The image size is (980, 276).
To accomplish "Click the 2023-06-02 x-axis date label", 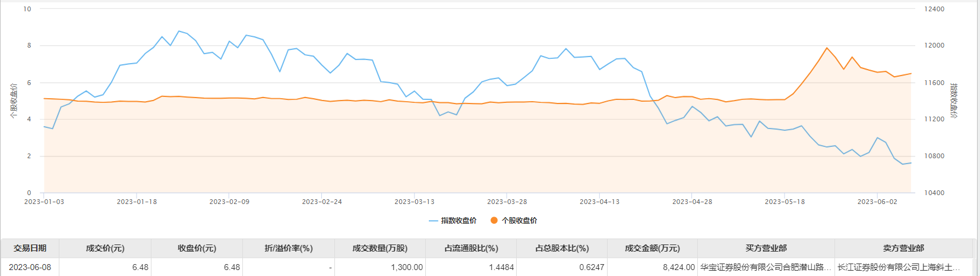I will (877, 202).
